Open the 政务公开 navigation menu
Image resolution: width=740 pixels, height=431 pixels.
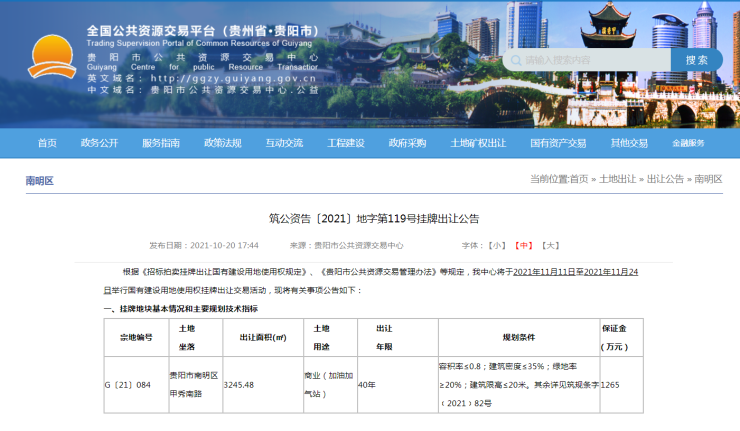point(99,143)
